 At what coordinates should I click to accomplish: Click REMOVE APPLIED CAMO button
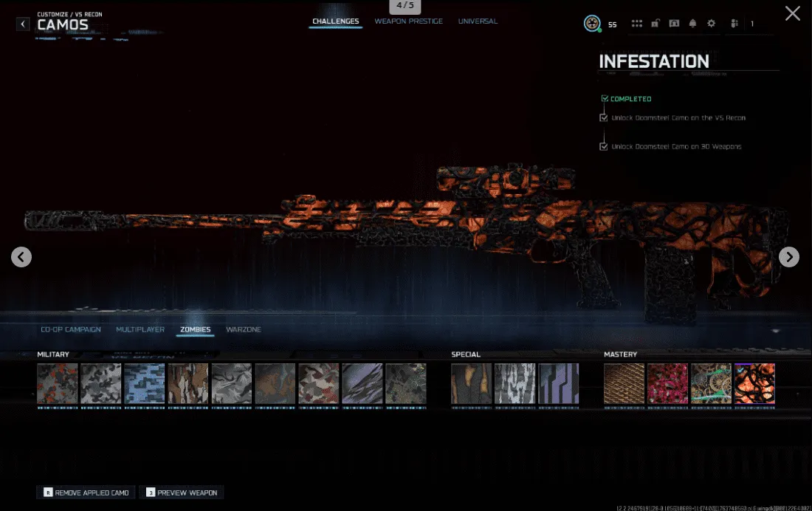[x=85, y=492]
